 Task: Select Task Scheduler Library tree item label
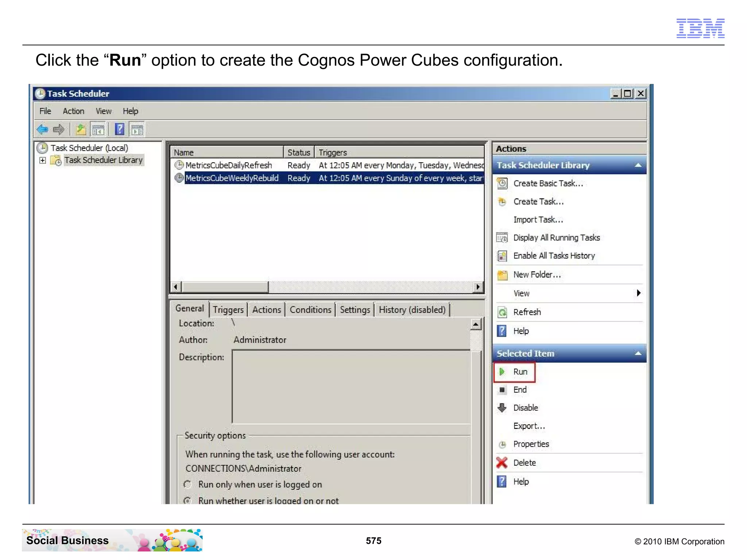[104, 160]
